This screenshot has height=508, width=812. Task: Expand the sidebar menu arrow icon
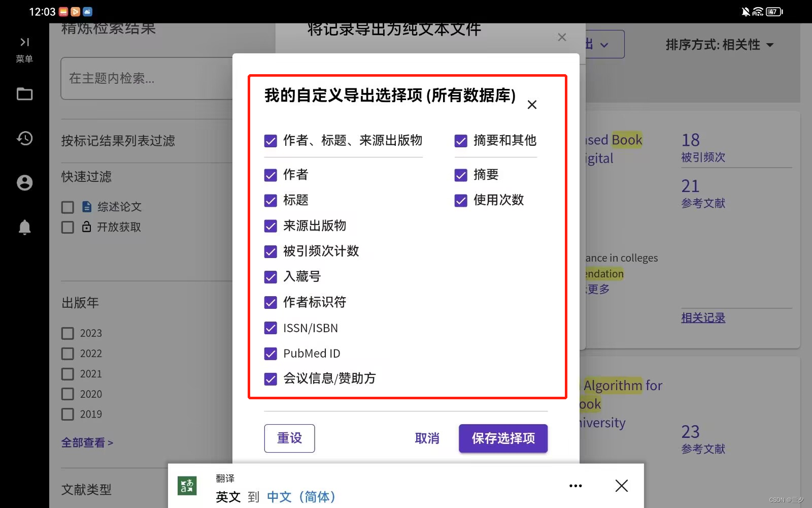click(x=24, y=42)
